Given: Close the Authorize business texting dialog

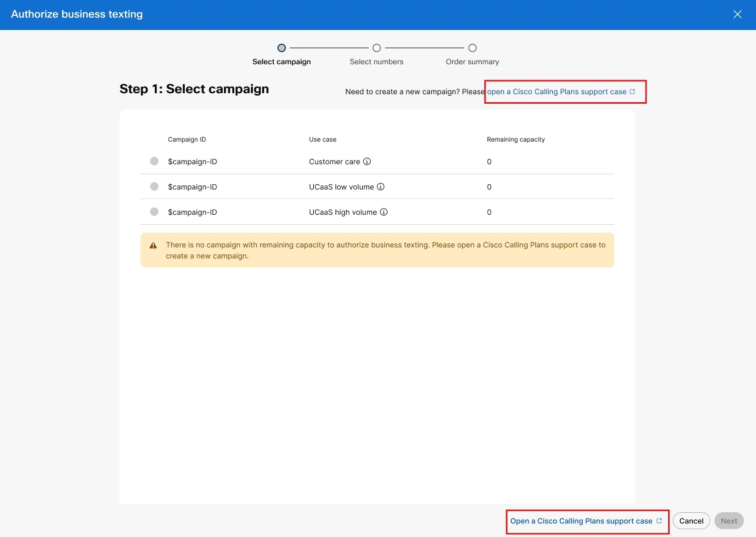Looking at the screenshot, I should tap(738, 14).
